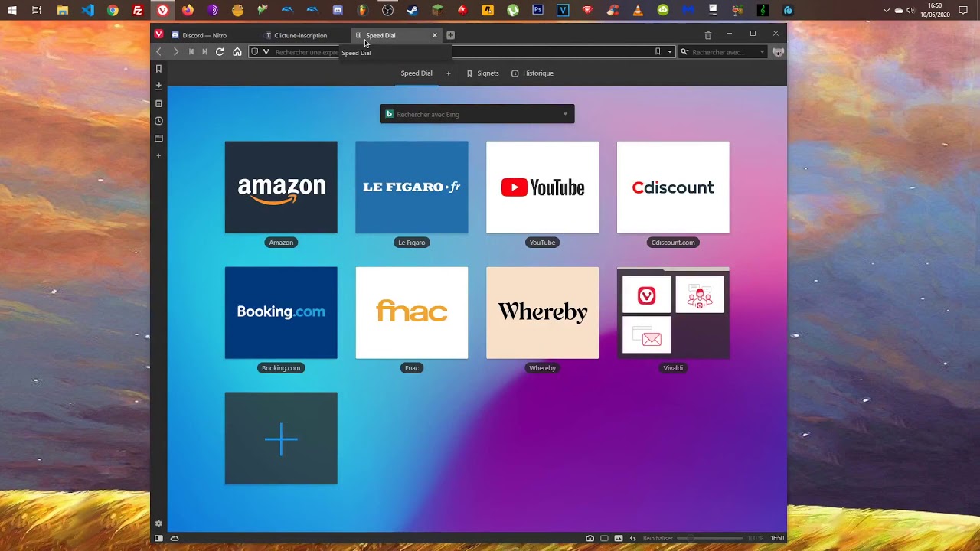Open the shield content blocker icon
980x551 pixels.
pos(255,52)
